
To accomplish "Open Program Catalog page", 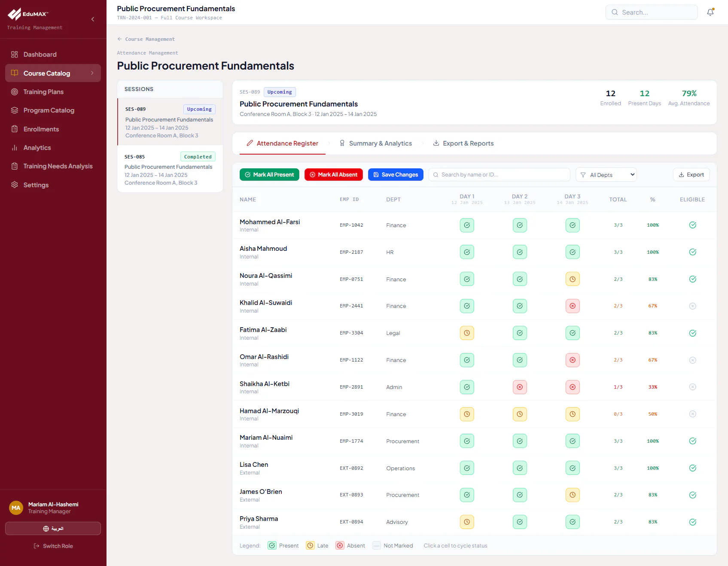I will coord(53,110).
